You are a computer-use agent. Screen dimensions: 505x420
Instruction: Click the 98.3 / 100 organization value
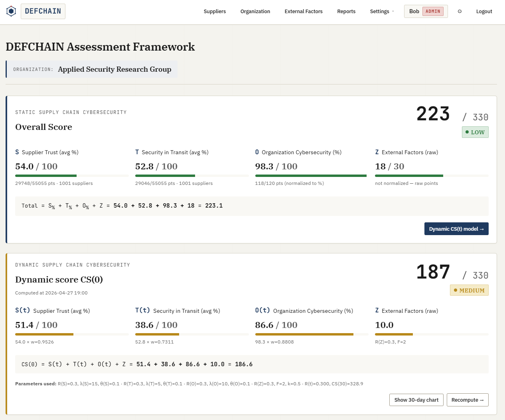tap(276, 167)
